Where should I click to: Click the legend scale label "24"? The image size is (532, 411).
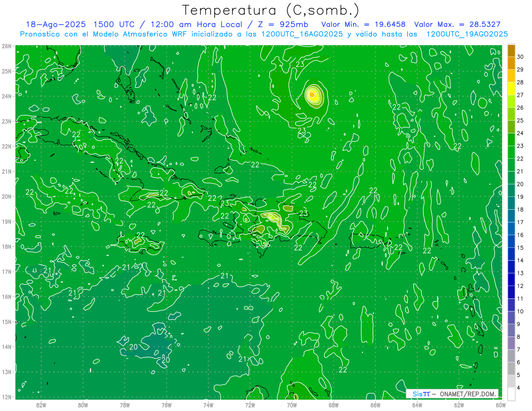click(520, 133)
